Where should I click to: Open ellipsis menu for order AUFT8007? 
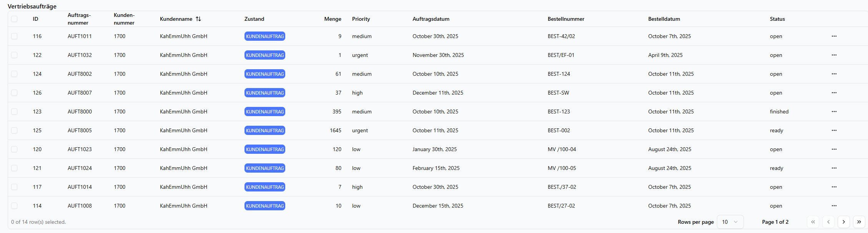(834, 93)
